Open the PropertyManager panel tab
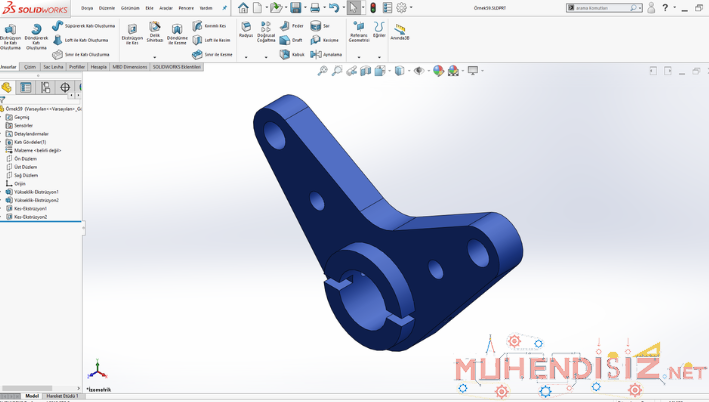 [x=27, y=88]
